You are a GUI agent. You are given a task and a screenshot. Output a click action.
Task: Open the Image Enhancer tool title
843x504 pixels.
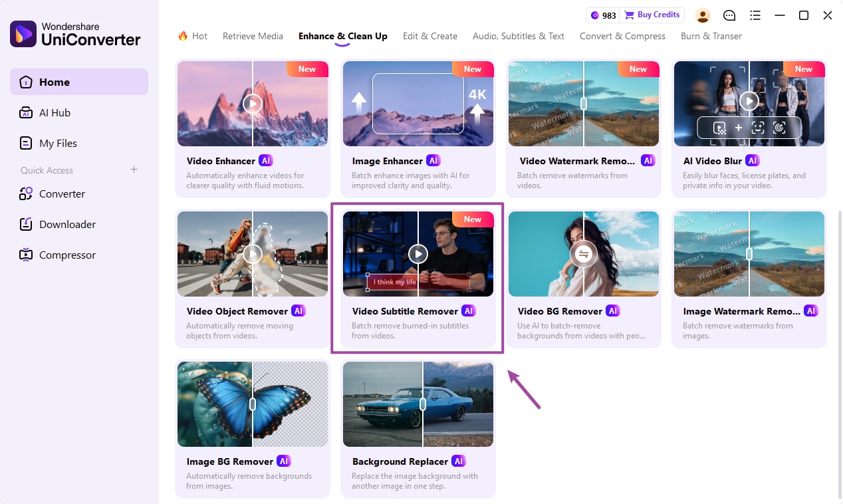(388, 161)
